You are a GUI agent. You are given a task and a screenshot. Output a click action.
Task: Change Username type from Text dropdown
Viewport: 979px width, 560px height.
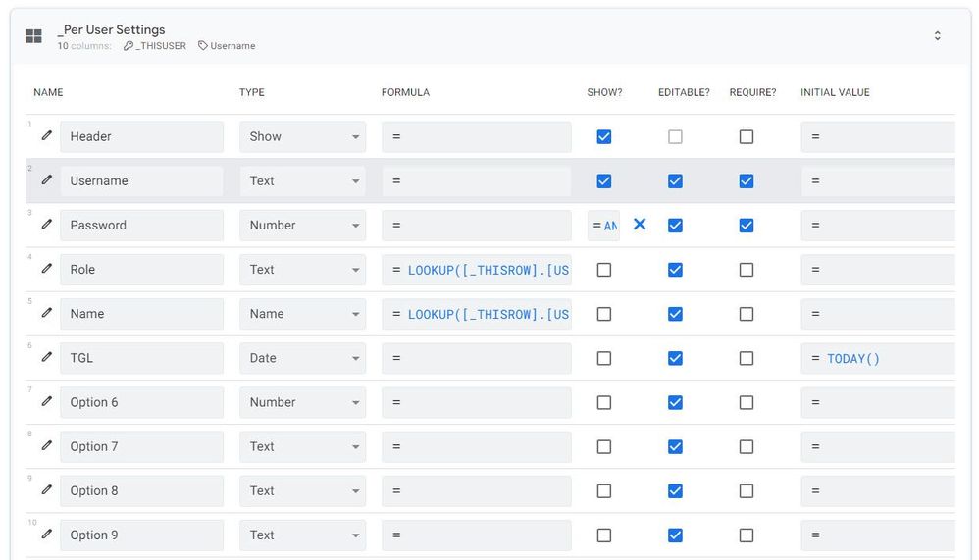click(303, 181)
